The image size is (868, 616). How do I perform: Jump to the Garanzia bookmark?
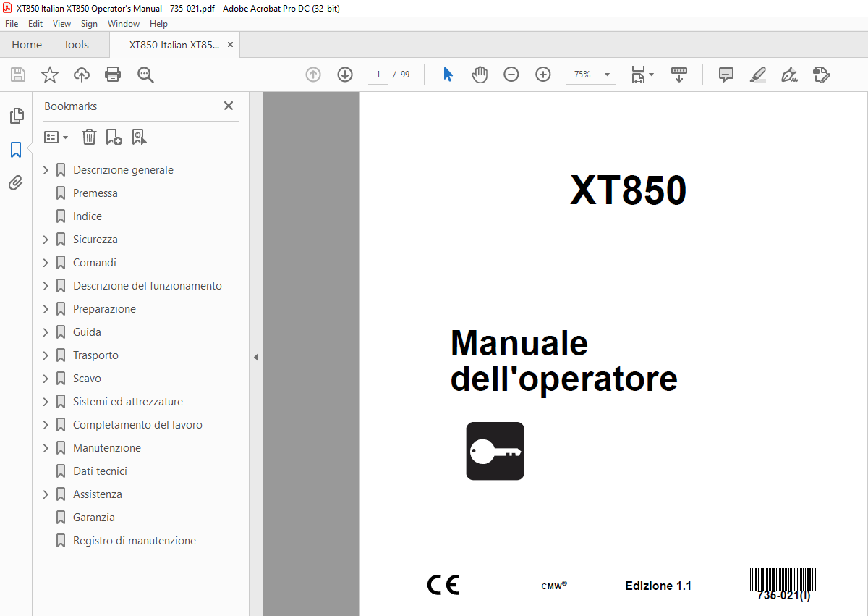[94, 518]
